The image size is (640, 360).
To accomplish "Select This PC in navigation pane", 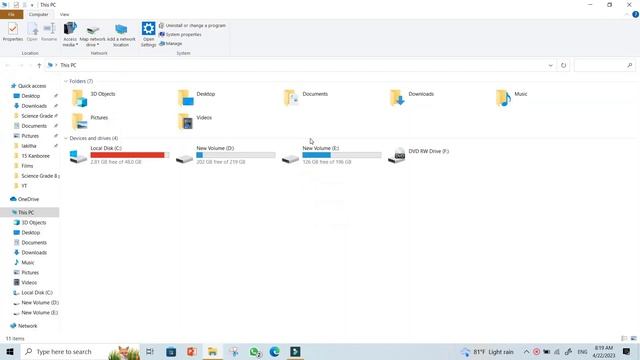I will [29, 212].
